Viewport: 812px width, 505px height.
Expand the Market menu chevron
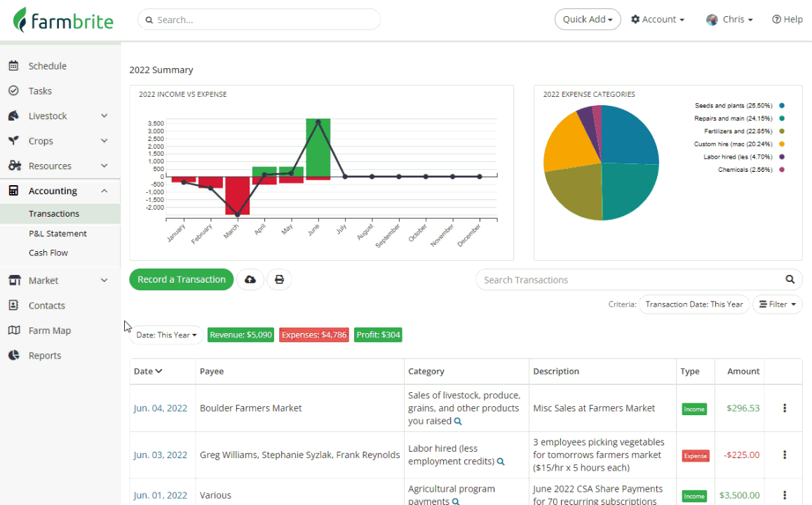104,281
